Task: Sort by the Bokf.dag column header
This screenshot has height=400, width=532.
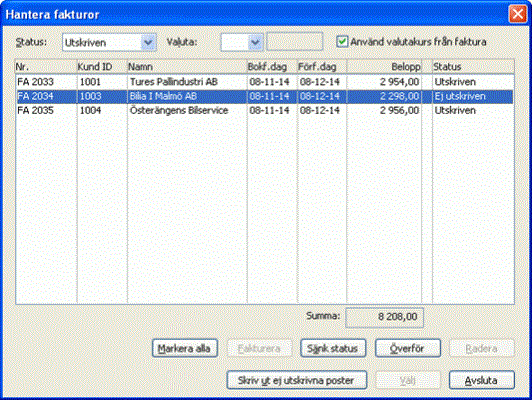Action: coord(272,67)
